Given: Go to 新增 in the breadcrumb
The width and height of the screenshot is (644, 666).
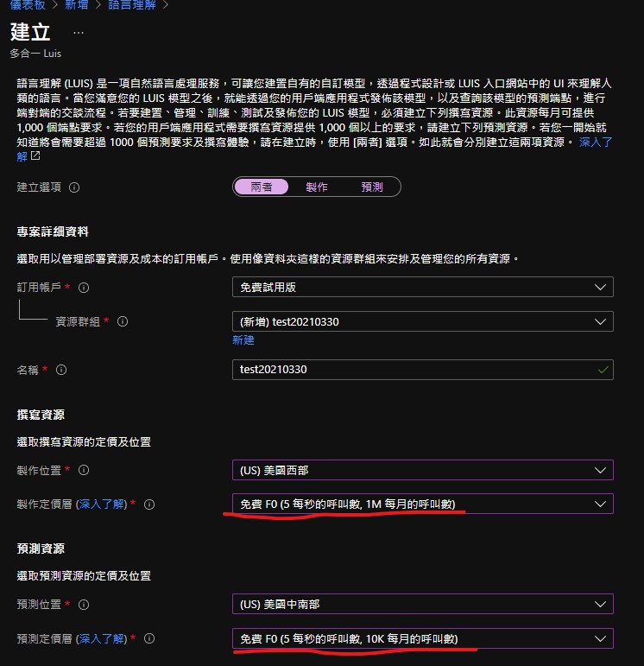Looking at the screenshot, I should click(x=77, y=4).
